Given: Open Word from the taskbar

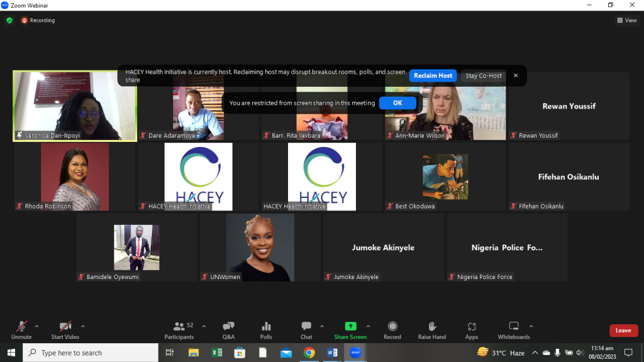Looking at the screenshot, I should click(332, 353).
